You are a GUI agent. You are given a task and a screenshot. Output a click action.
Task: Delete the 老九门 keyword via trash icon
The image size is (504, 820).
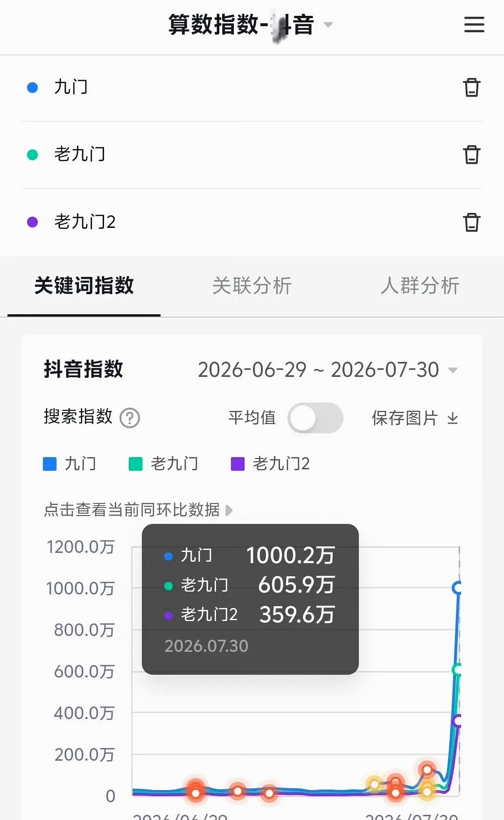pos(472,155)
